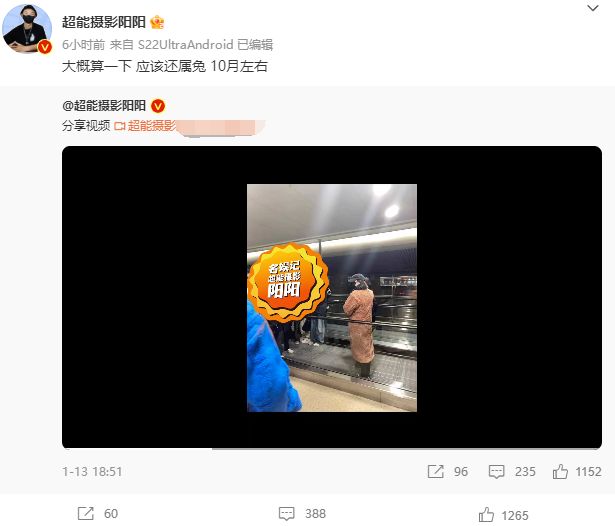Like the original post with 1152 likes
Image resolution: width=615 pixels, height=526 pixels.
tap(577, 471)
